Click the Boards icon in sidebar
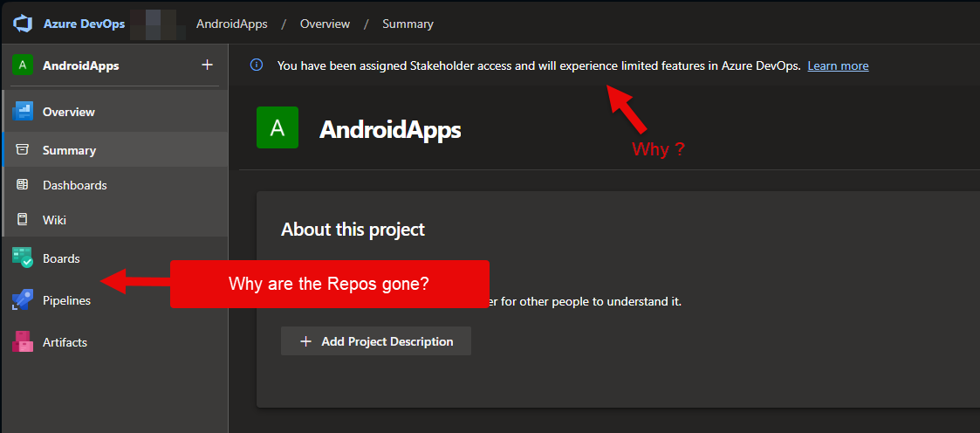Image resolution: width=980 pixels, height=433 pixels. [23, 258]
